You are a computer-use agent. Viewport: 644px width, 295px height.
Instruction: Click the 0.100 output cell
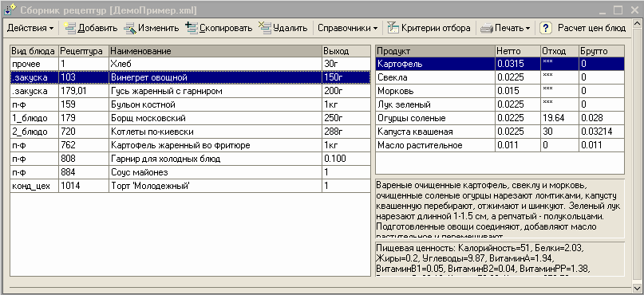pos(346,159)
